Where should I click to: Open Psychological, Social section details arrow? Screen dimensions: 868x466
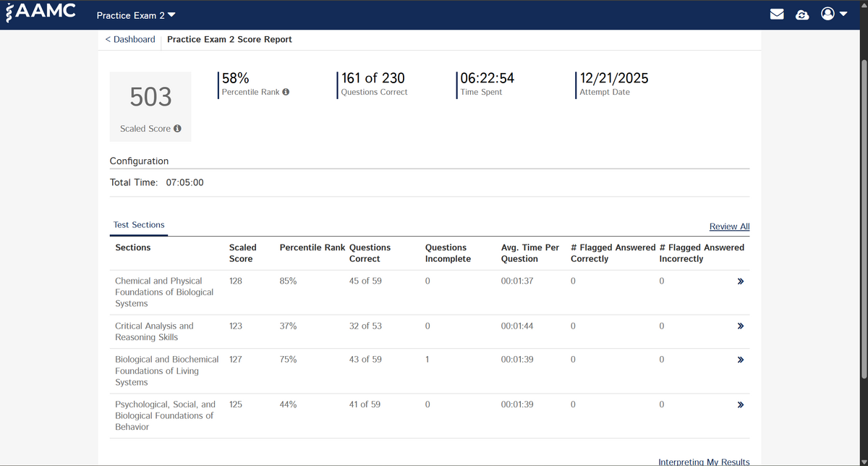click(740, 404)
